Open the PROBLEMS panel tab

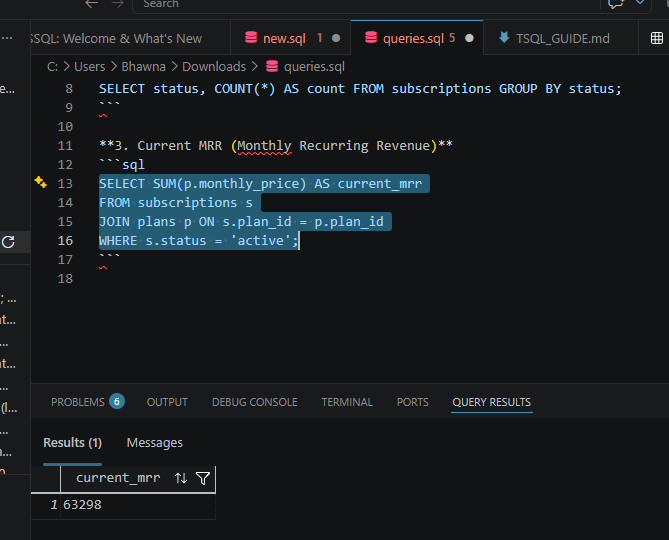coord(78,402)
